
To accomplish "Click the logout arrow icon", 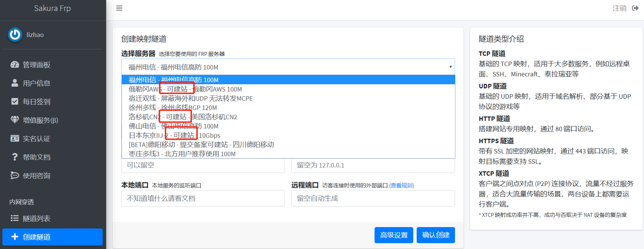I will (x=635, y=8).
